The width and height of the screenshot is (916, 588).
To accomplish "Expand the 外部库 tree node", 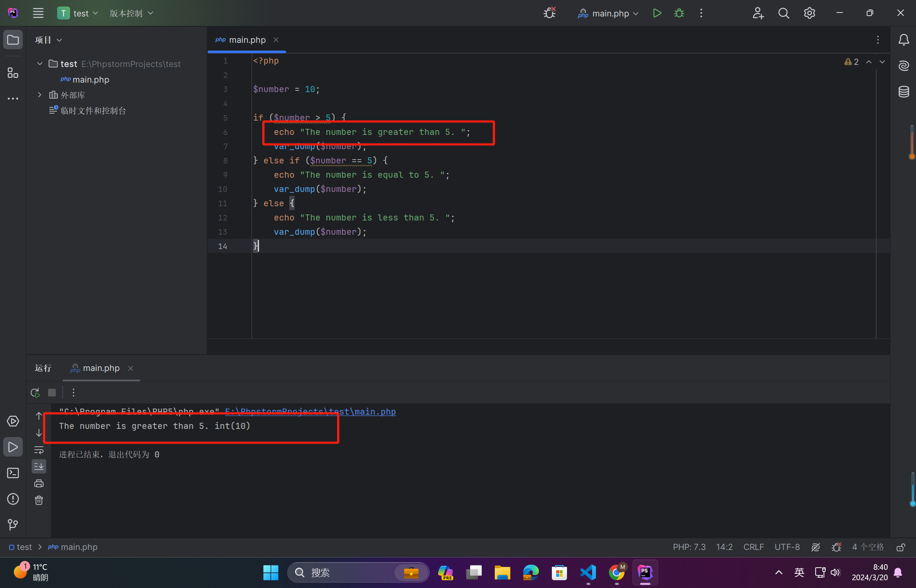I will pos(40,95).
